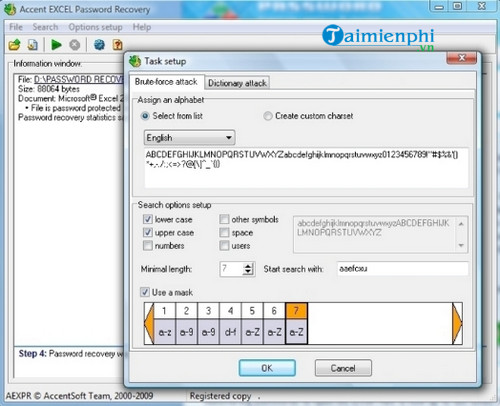Select mask position 3 cell
The image size is (500, 406).
click(208, 323)
